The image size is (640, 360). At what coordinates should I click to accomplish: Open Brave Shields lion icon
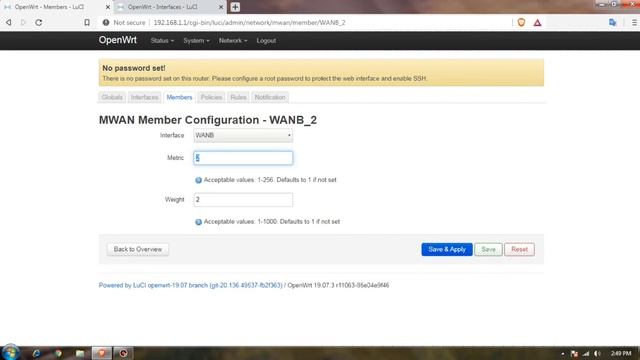521,22
